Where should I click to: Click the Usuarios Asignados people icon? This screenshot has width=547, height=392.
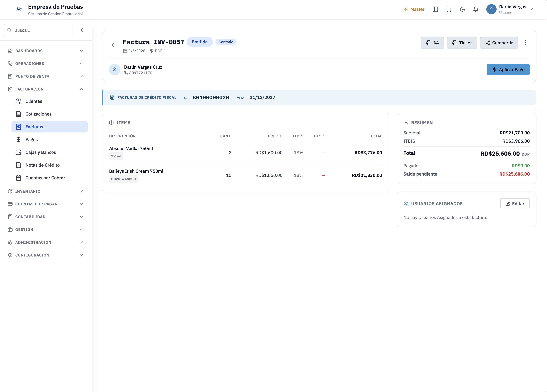(406, 204)
